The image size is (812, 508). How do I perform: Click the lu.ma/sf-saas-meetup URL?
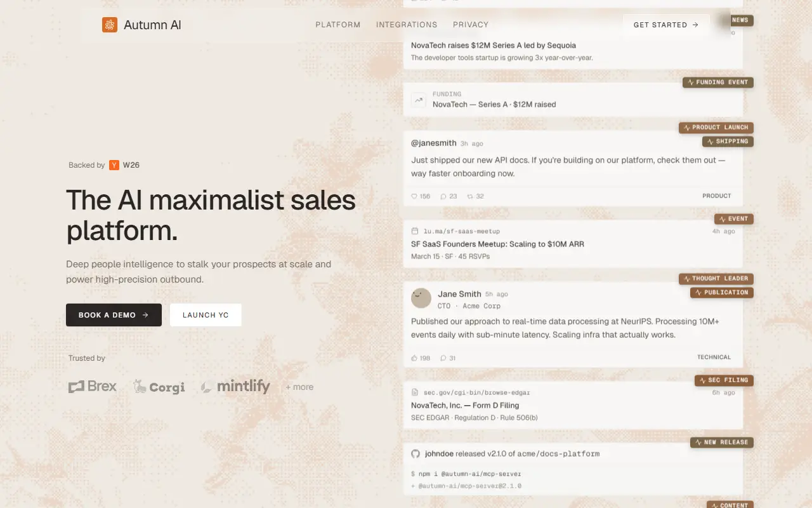point(462,231)
